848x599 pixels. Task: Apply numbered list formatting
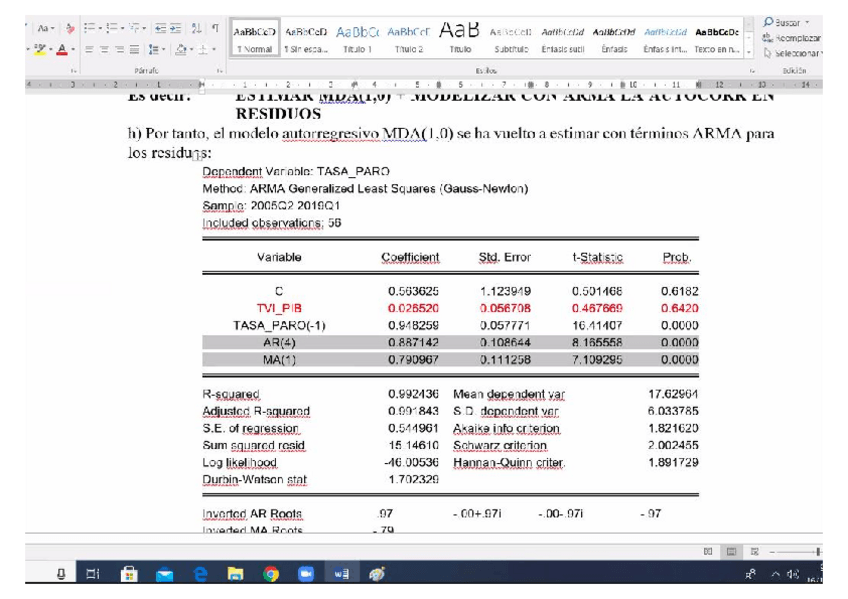111,28
